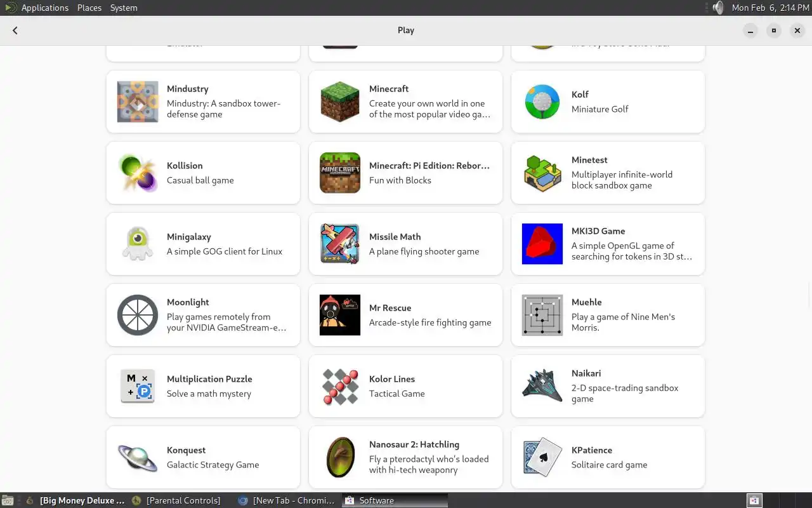Click the KPatience playing cards icon
Viewport: 812px width, 508px height.
tap(542, 457)
